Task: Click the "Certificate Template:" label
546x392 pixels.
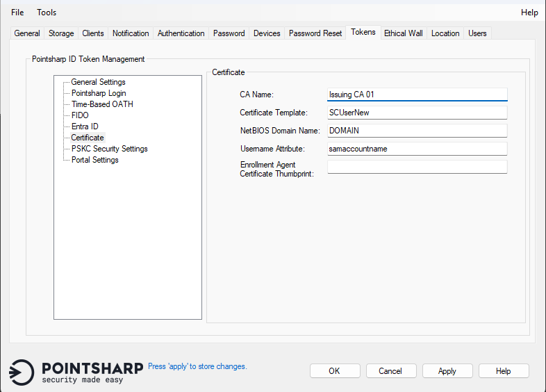Action: pyautogui.click(x=274, y=113)
